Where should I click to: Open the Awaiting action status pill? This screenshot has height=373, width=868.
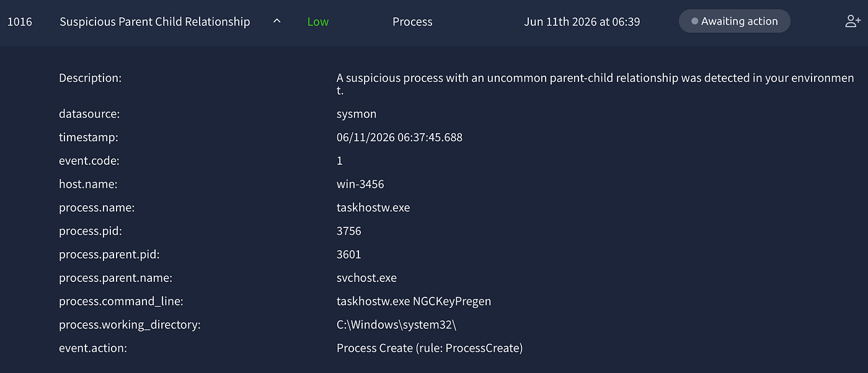[735, 21]
